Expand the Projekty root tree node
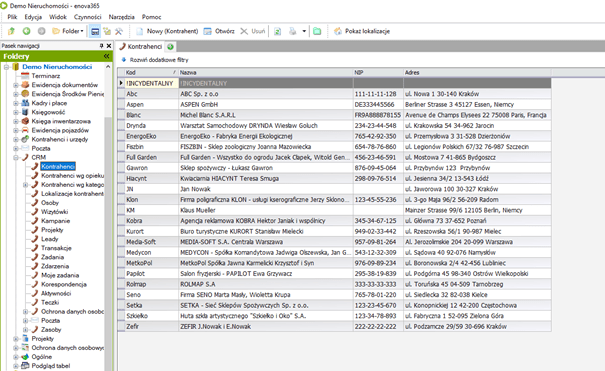The width and height of the screenshot is (605, 371). coord(16,339)
